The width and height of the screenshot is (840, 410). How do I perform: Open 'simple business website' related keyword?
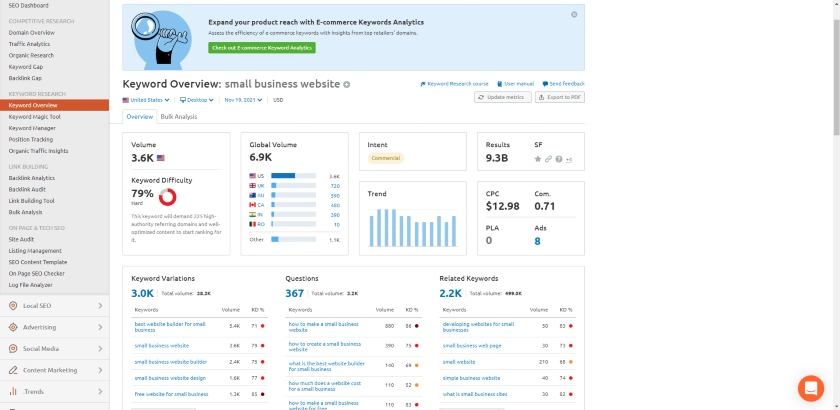point(471,378)
